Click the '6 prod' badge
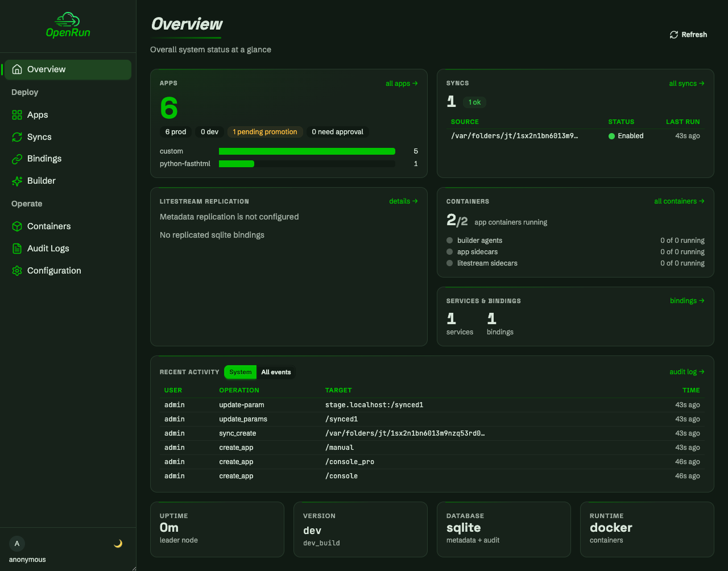Viewport: 728px width, 571px height. (x=176, y=132)
